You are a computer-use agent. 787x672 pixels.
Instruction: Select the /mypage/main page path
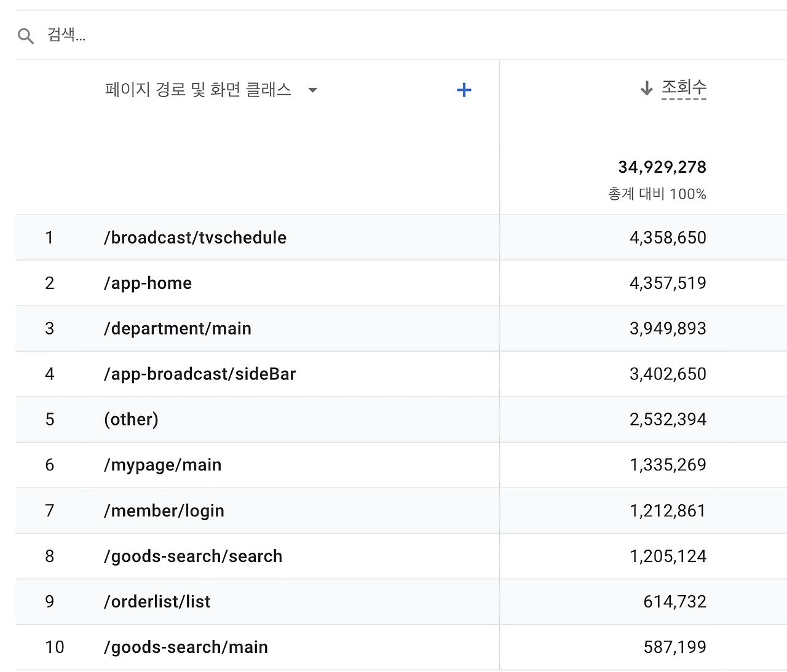[162, 465]
